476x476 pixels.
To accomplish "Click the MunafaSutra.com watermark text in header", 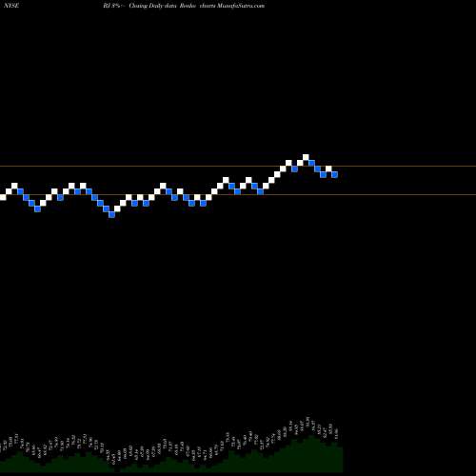I will point(241,6).
